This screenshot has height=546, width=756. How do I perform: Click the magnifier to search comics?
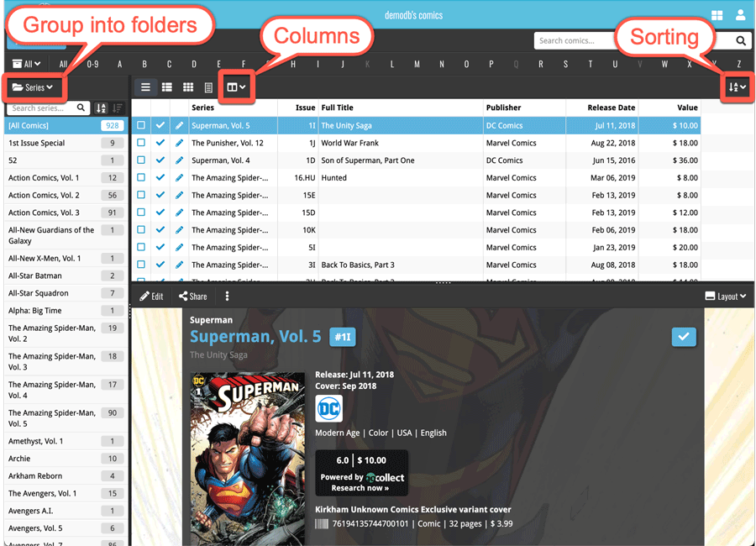coord(738,40)
